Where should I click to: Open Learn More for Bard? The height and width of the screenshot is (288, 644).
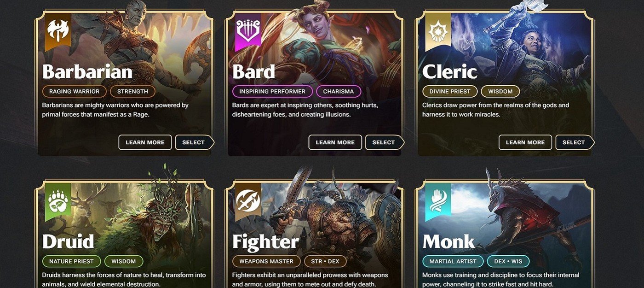(335, 142)
